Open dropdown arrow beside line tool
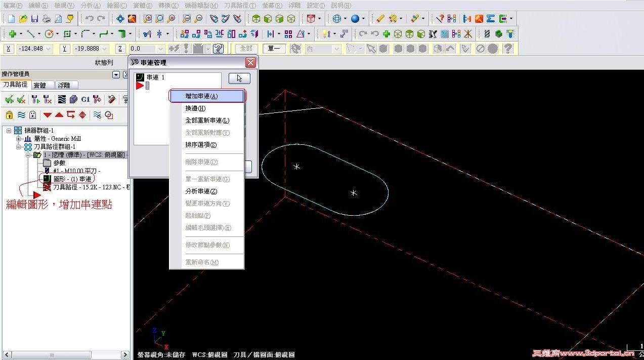 pyautogui.click(x=39, y=34)
